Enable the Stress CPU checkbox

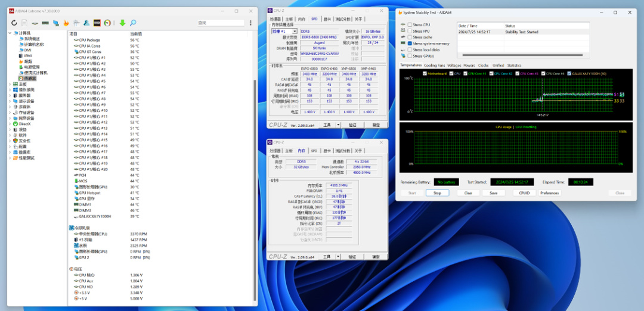410,25
